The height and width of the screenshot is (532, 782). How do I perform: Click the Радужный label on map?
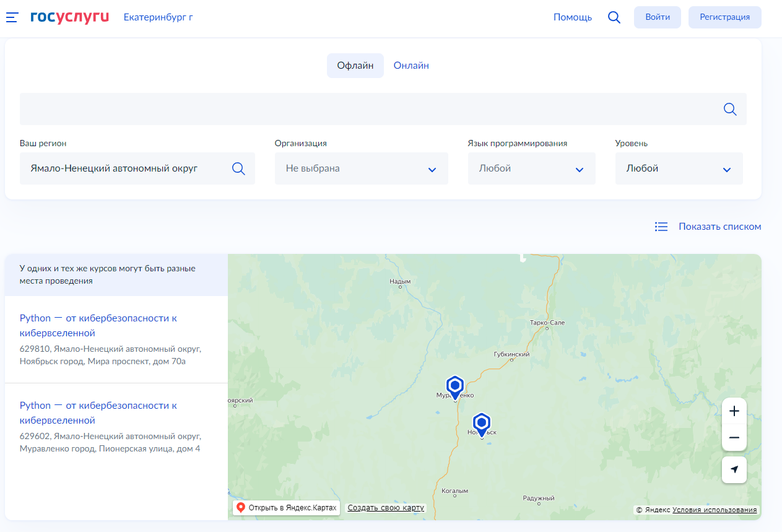(539, 498)
